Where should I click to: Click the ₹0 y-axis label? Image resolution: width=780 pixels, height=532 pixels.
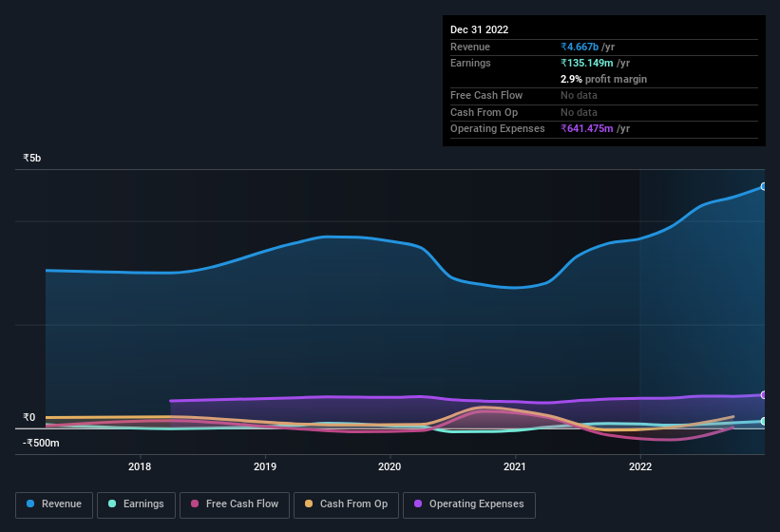(x=29, y=418)
